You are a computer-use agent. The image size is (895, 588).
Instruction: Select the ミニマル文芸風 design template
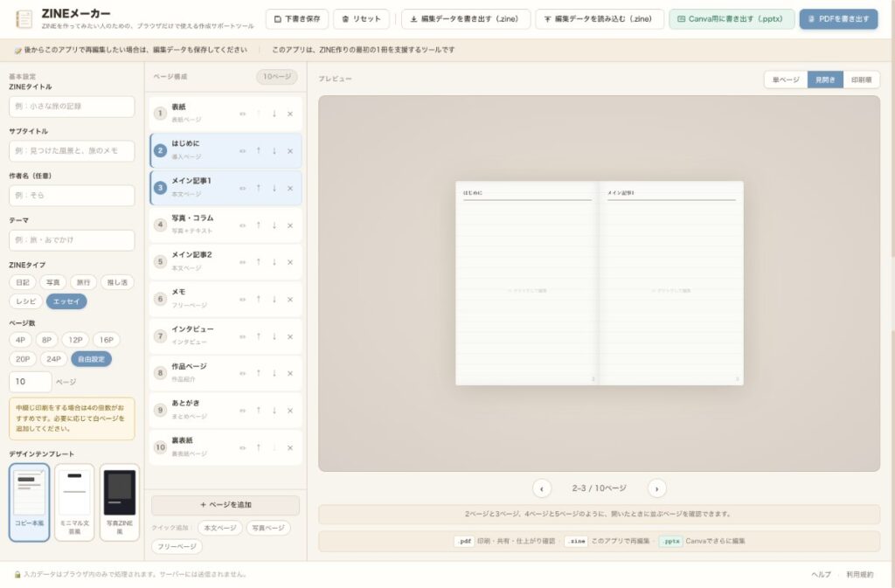coord(74,502)
